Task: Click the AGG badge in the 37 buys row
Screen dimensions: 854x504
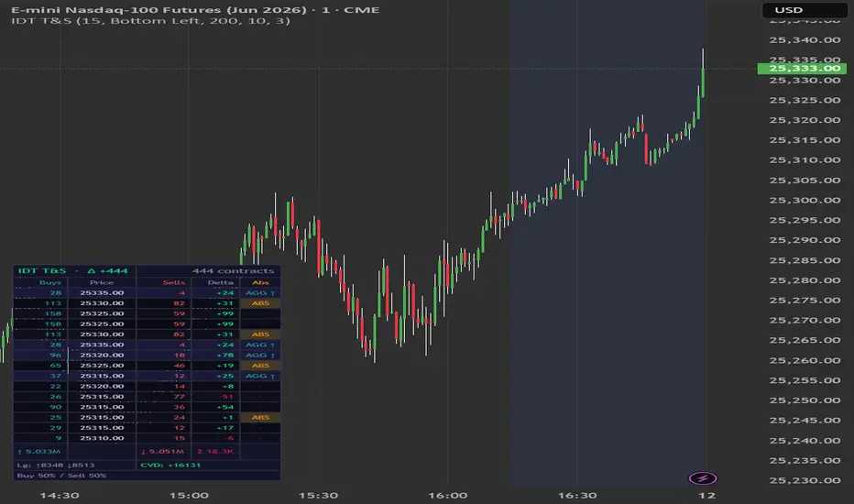Action: 260,376
